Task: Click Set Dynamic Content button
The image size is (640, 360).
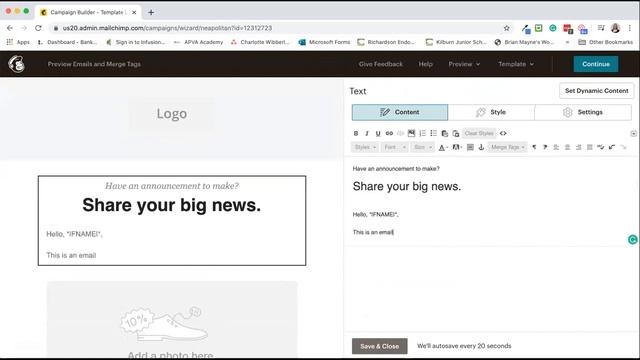Action: pyautogui.click(x=596, y=91)
